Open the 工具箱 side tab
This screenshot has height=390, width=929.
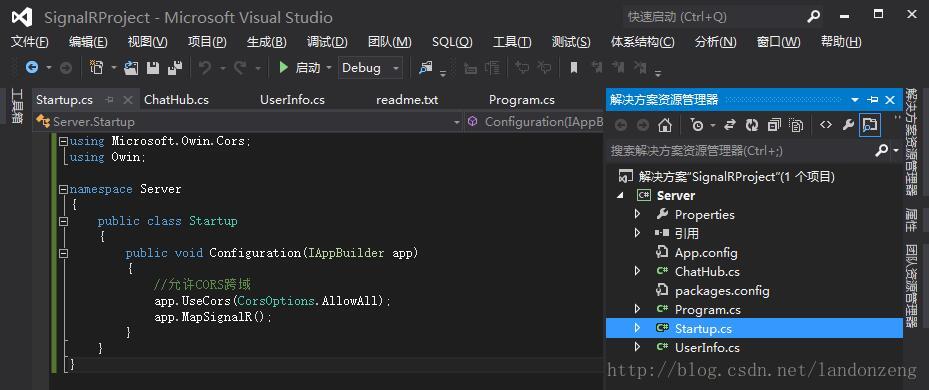[x=17, y=106]
